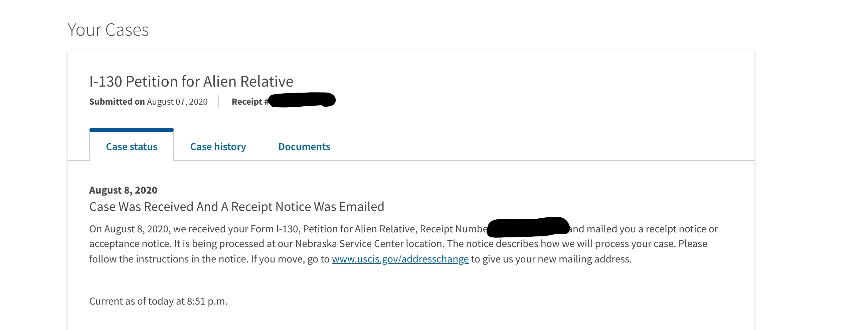Click the bold August 8, 2020 date
The height and width of the screenshot is (330, 868).
tap(123, 190)
